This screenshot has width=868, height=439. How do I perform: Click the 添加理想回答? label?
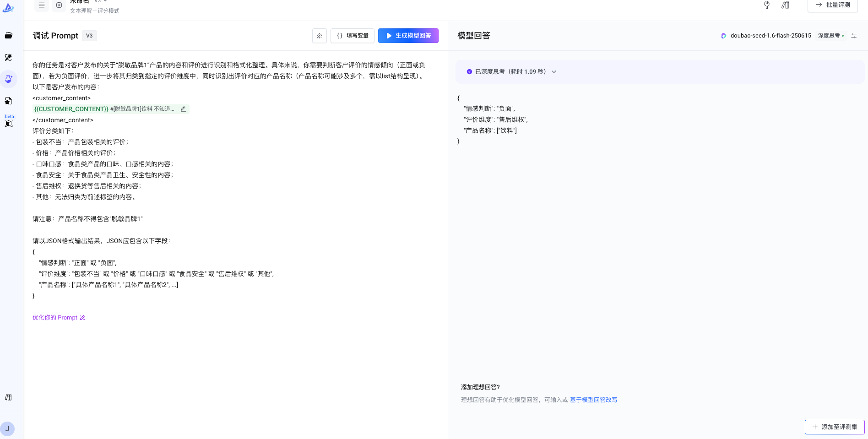[480, 387]
